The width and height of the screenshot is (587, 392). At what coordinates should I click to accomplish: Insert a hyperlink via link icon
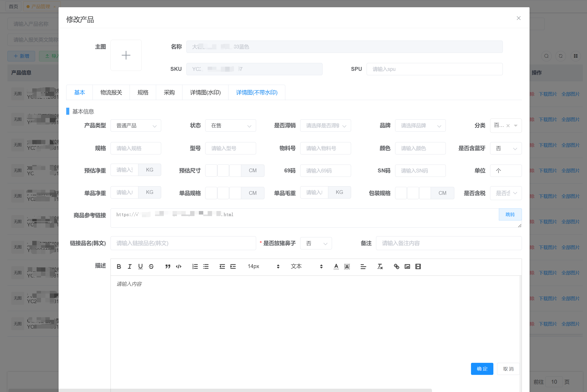[x=396, y=267]
